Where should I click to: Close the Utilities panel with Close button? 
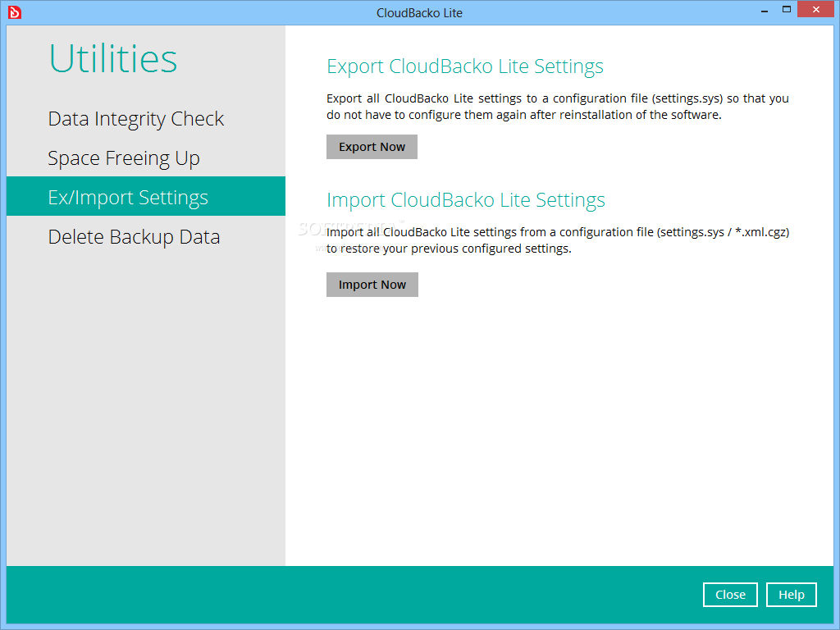click(x=730, y=595)
